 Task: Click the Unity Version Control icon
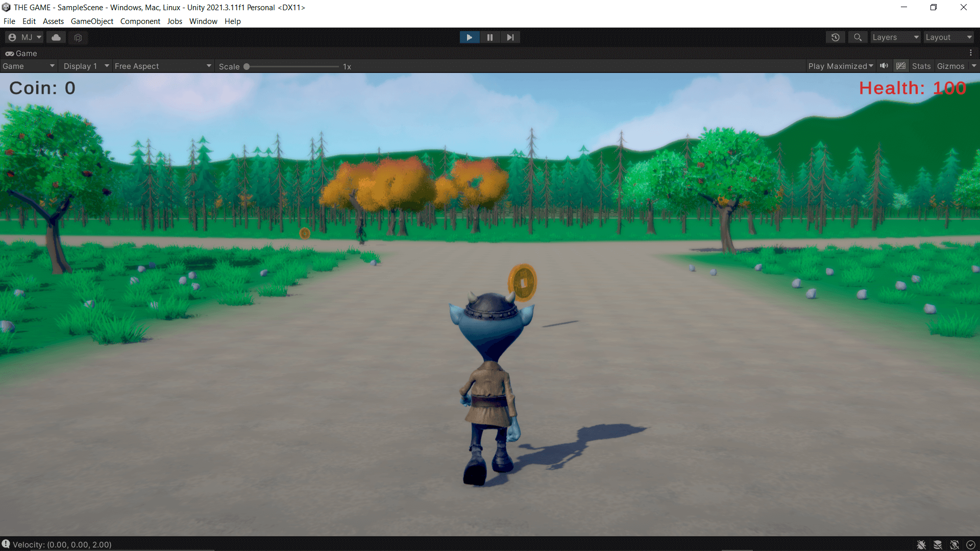click(x=78, y=37)
